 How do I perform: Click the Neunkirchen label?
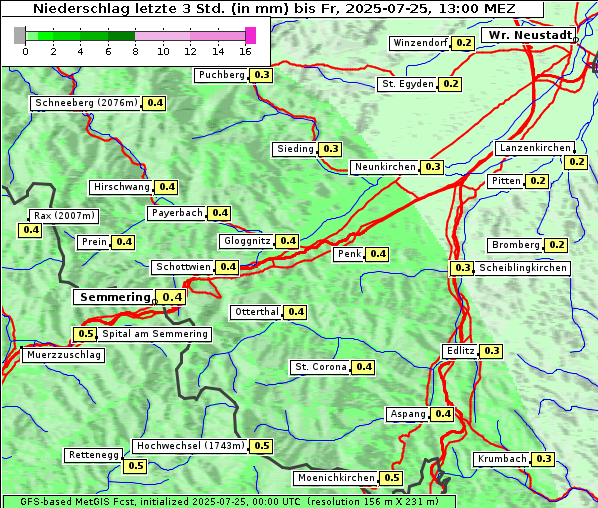click(x=385, y=167)
